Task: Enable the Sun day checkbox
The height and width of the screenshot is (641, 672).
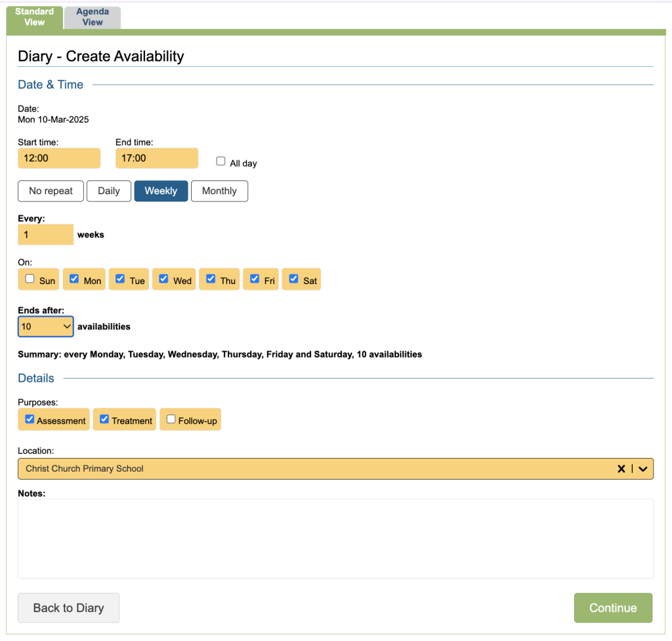Action: [30, 279]
